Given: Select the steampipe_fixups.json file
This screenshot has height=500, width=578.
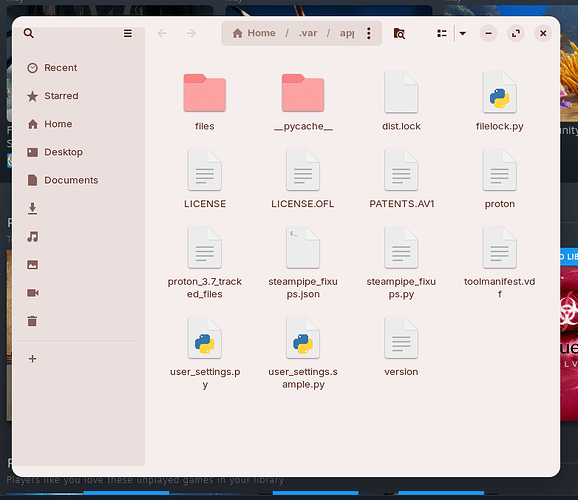Looking at the screenshot, I should [x=303, y=263].
